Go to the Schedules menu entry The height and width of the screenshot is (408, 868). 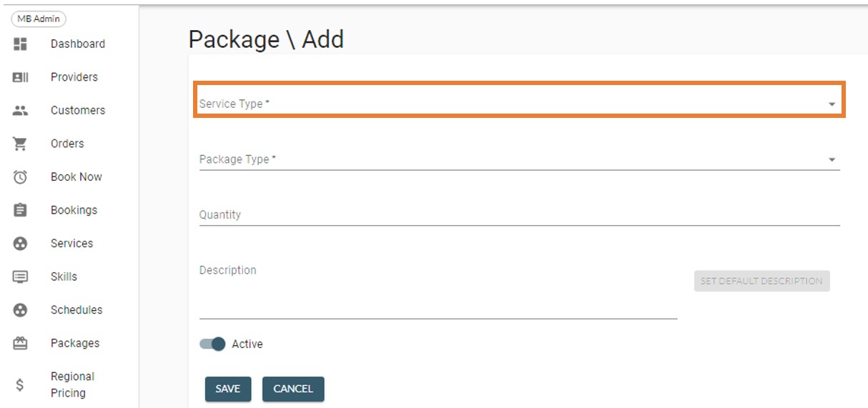click(x=76, y=310)
